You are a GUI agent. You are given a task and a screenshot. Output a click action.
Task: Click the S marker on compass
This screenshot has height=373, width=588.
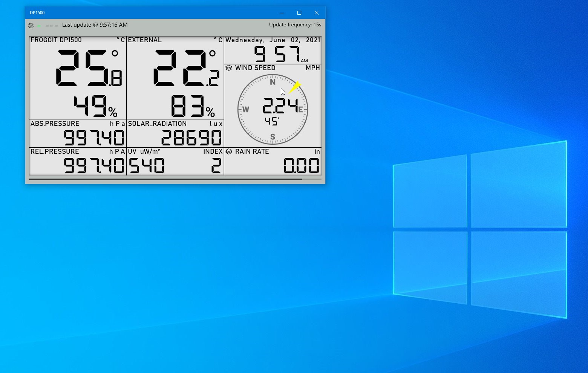click(x=273, y=137)
